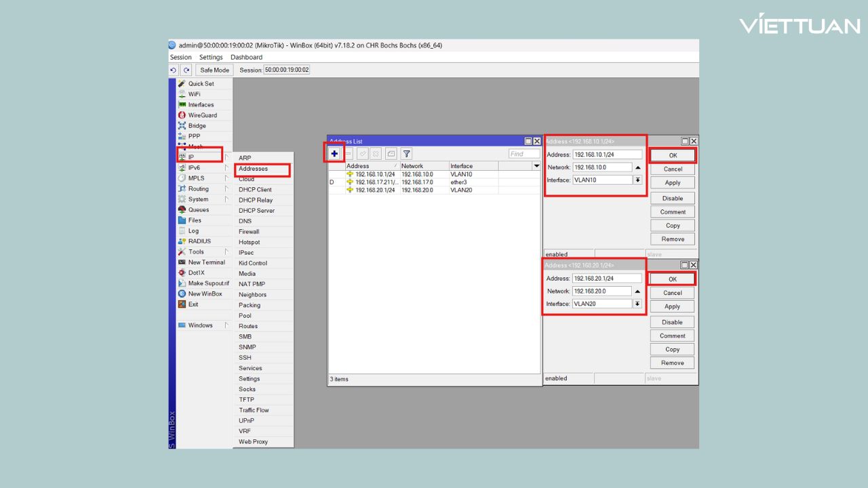Toggle the Safe Mode button
This screenshot has height=488, width=868.
(x=214, y=70)
